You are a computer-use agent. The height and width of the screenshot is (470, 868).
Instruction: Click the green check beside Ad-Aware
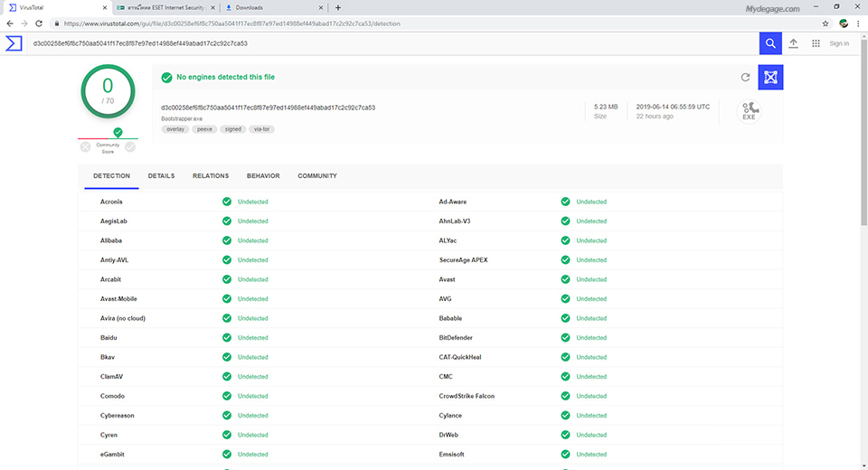coord(565,202)
